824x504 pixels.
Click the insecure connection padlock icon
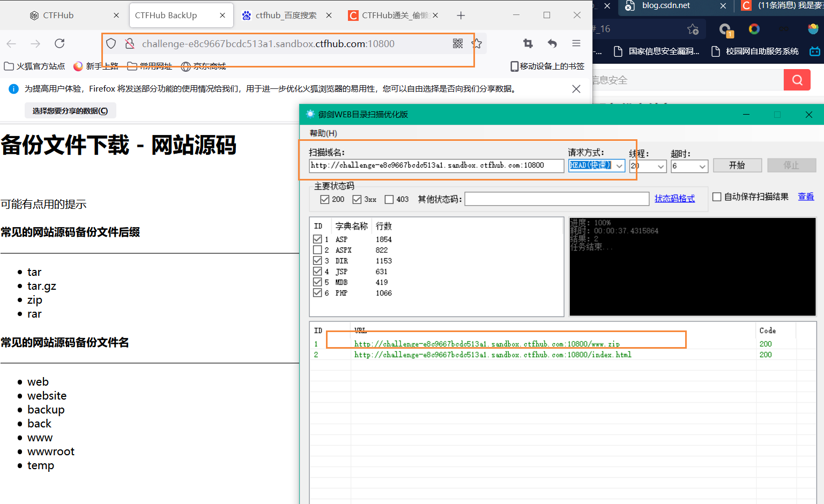[x=130, y=43]
